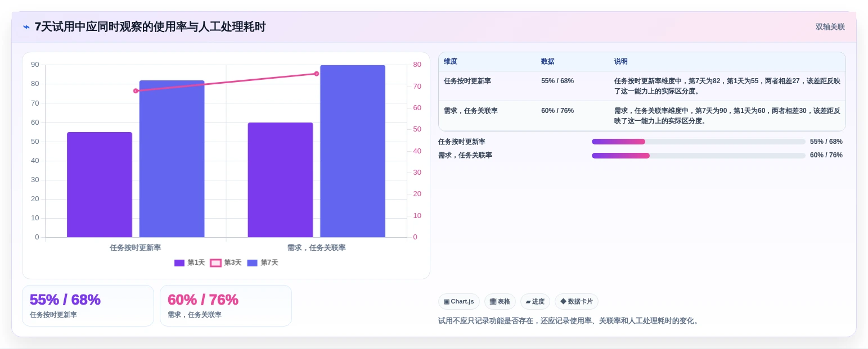Click the 需求，任务关联率 progress bar
Image resolution: width=868 pixels, height=349 pixels.
(699, 156)
